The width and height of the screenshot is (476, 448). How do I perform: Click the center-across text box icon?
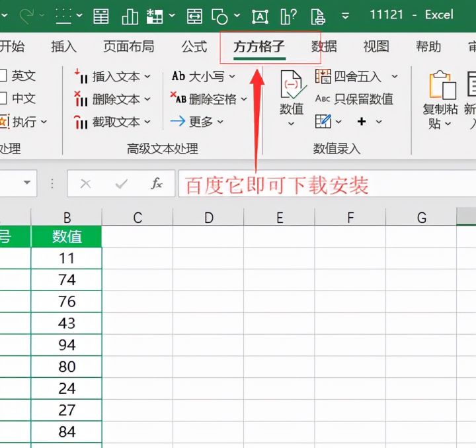coord(194,16)
